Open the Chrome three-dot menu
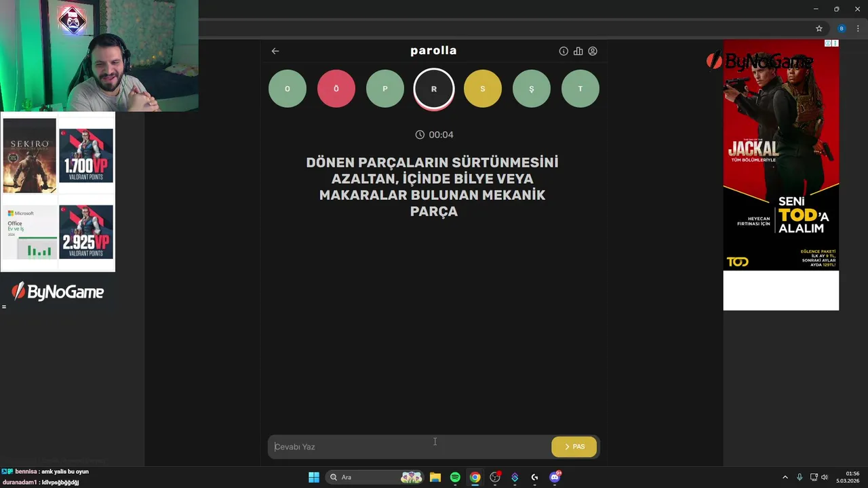This screenshot has width=868, height=488. tap(858, 28)
